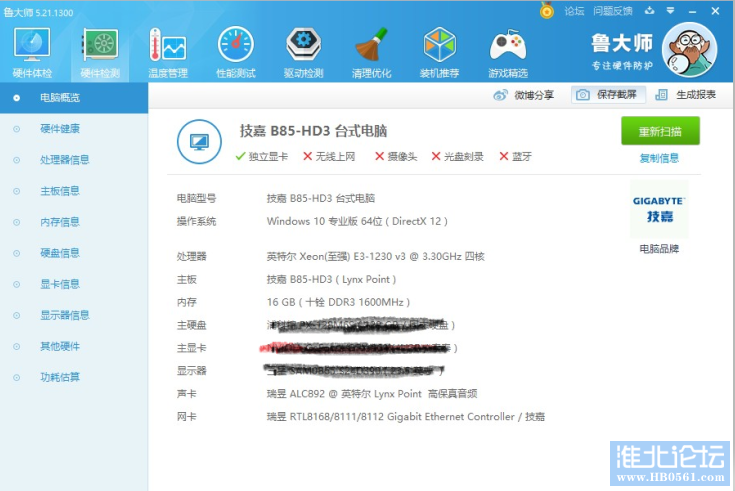This screenshot has width=735, height=491.
Task: Open the title bar dropdown menu arrow
Action: pyautogui.click(x=671, y=11)
